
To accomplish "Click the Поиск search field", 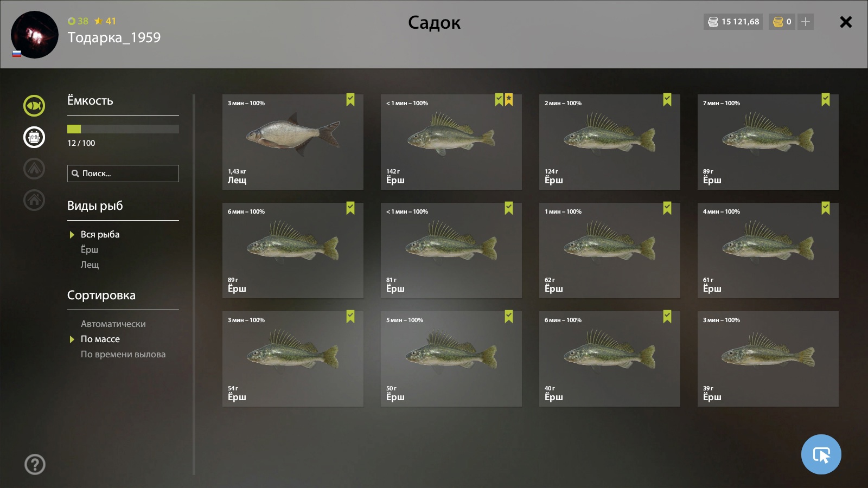I will [123, 174].
